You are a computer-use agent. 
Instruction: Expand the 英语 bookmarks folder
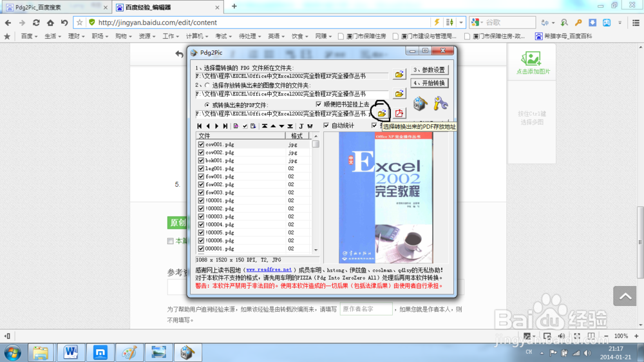(x=276, y=36)
